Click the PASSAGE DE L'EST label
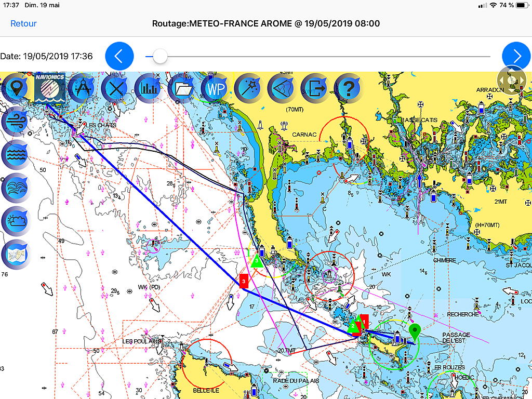 [456, 338]
